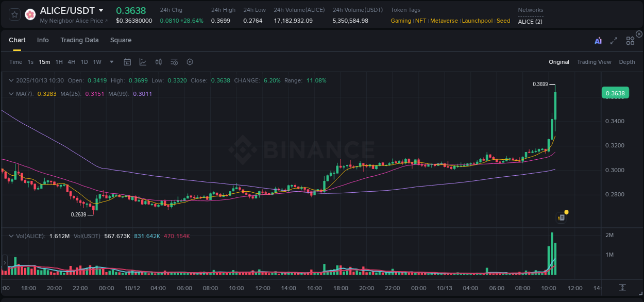Switch to the Trading Data tab
This screenshot has width=644, height=302.
pos(79,40)
